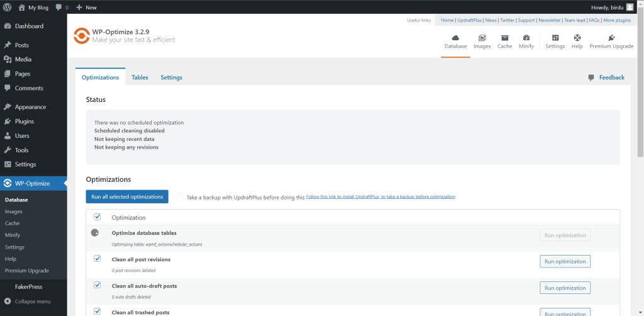Open Minify submenu in sidebar
The image size is (644, 316).
point(13,235)
